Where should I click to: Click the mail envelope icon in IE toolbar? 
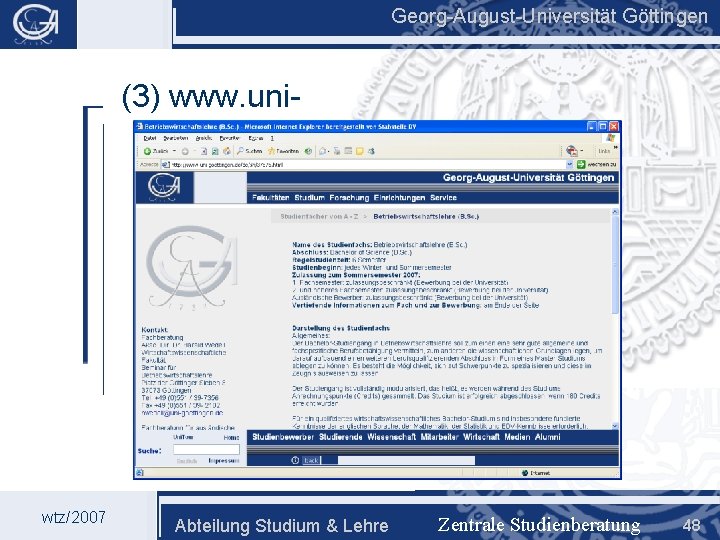[x=322, y=151]
